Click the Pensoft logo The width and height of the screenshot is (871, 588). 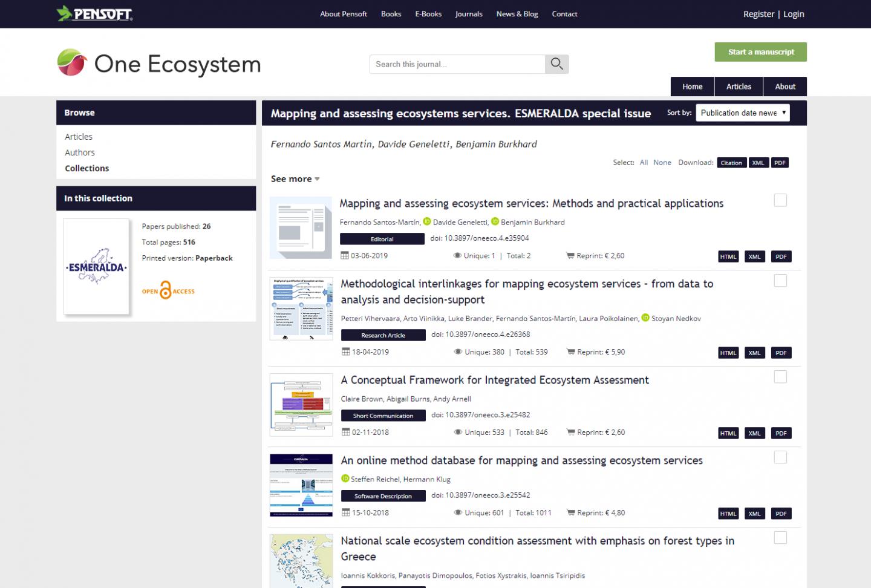[94, 13]
